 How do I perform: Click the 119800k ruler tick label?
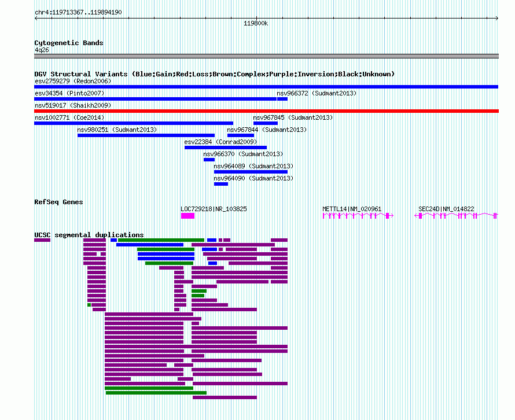coord(256,23)
